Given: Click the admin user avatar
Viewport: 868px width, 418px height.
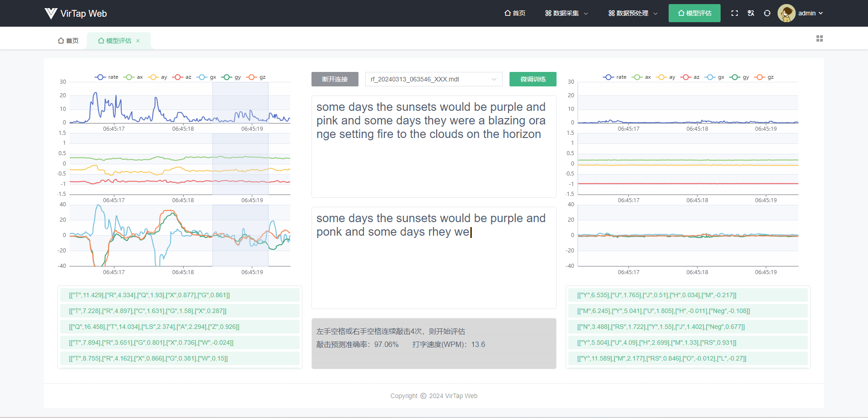Looking at the screenshot, I should [x=786, y=14].
